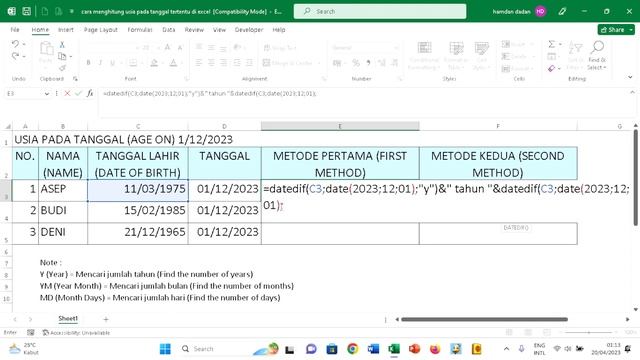640x360 pixels.
Task: Expand the Share button dropdown arrow
Action: click(631, 30)
